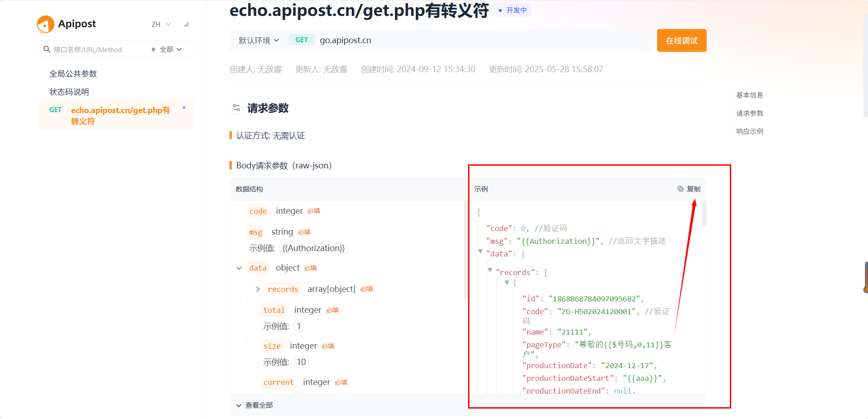Click the GET method badge
Image resolution: width=868 pixels, height=419 pixels.
click(x=302, y=40)
